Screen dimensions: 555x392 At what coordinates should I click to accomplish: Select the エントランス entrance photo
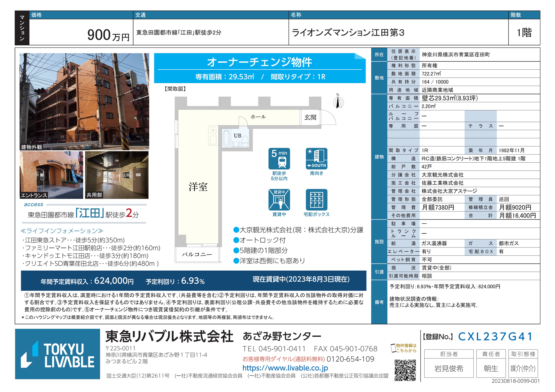pyautogui.click(x=51, y=175)
